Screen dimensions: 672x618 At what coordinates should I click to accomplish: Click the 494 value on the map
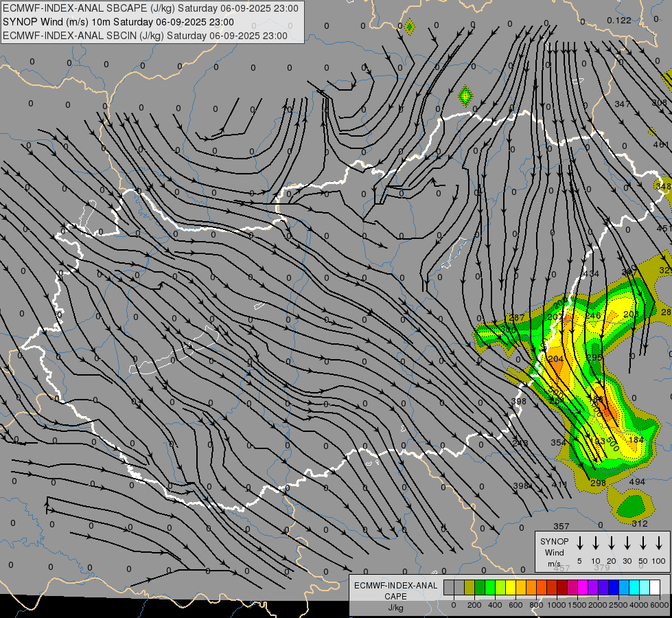pos(637,481)
